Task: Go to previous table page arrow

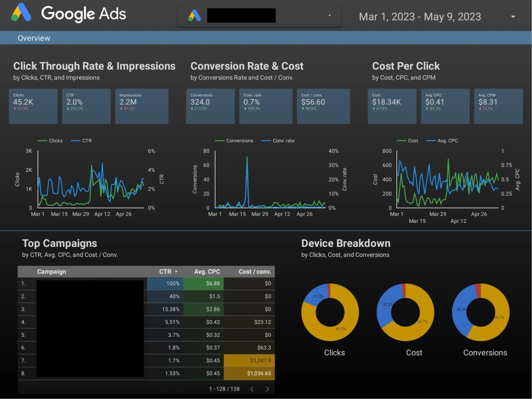Action: pyautogui.click(x=252, y=389)
